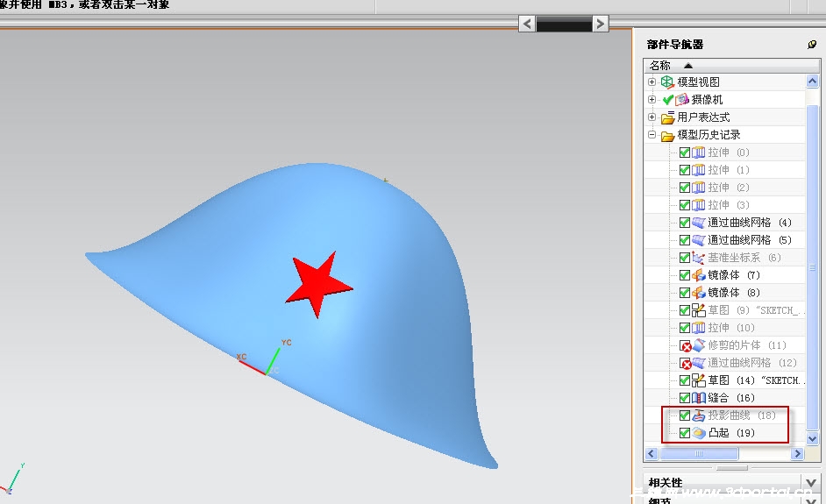Click the 镜像体 (8) mirror icon

[x=699, y=293]
